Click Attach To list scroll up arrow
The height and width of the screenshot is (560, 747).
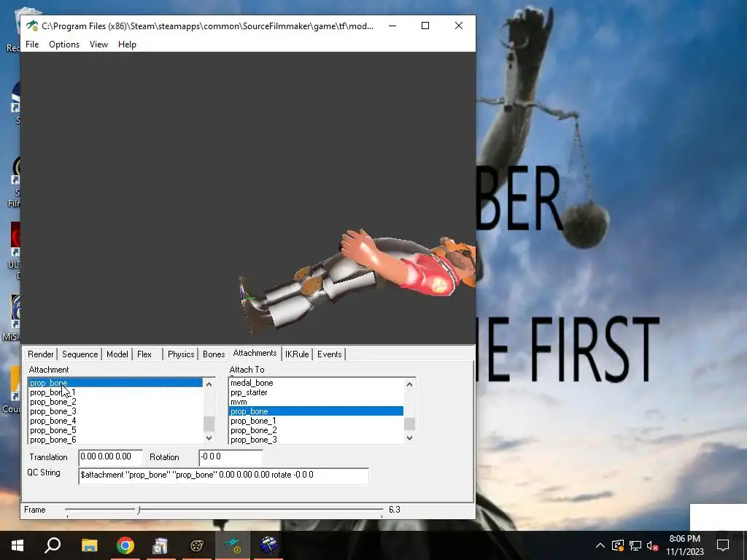pyautogui.click(x=410, y=384)
